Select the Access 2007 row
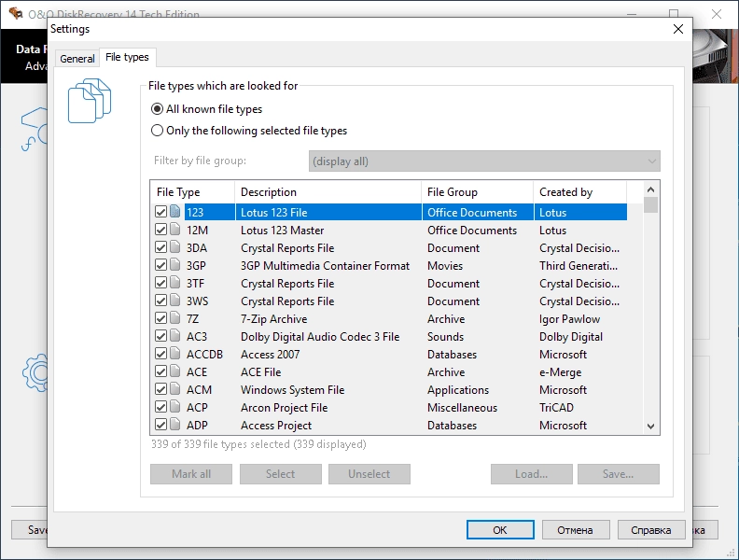The height and width of the screenshot is (560, 739). (x=391, y=354)
